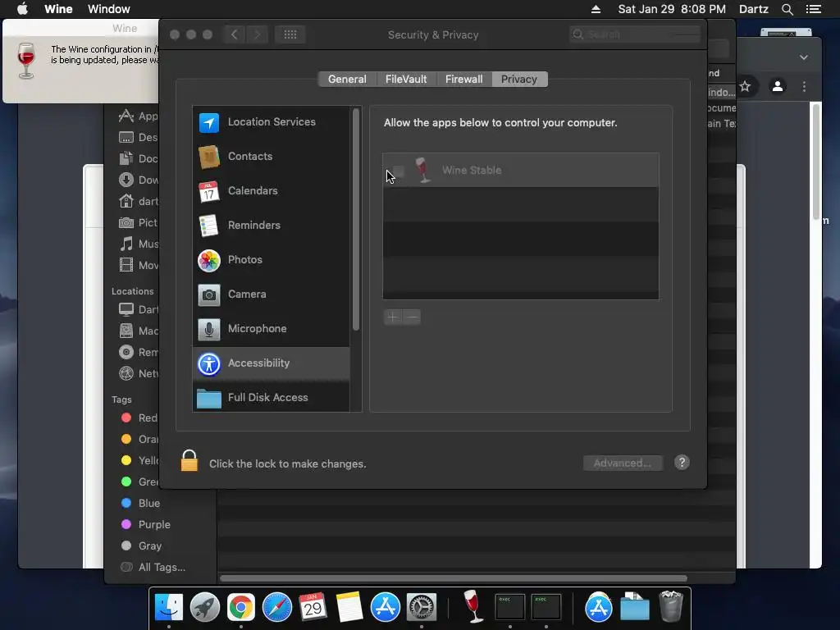
Task: Select the Accessibility privacy category
Action: pos(271,363)
